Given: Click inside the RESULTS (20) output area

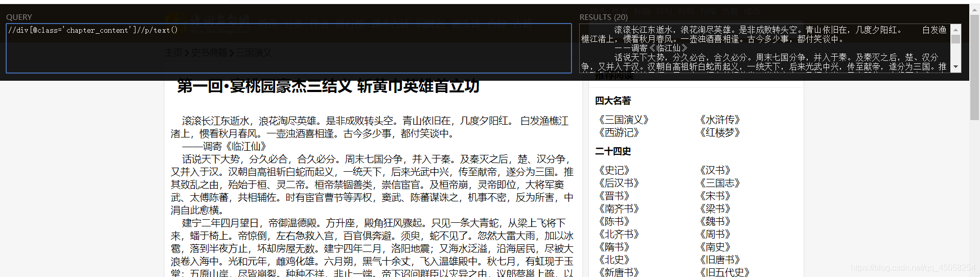Looking at the screenshot, I should (x=765, y=48).
